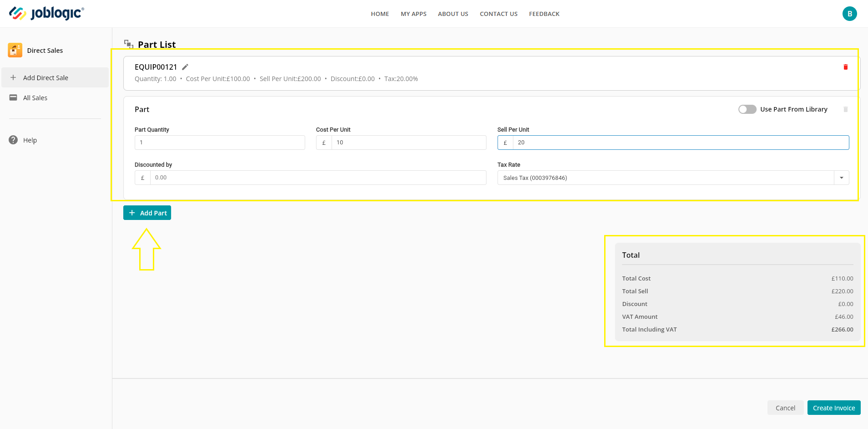
Task: Open ABOUT US page
Action: (453, 14)
